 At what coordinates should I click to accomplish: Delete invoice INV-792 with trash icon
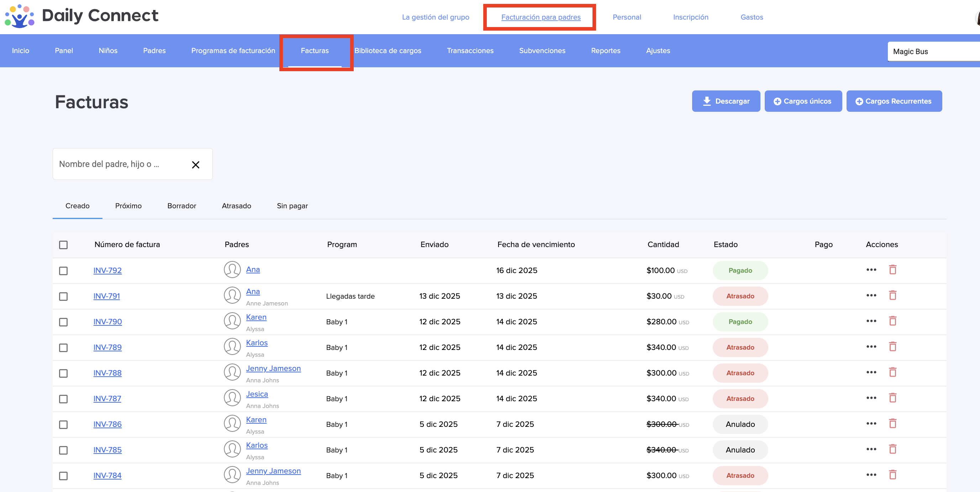click(892, 270)
